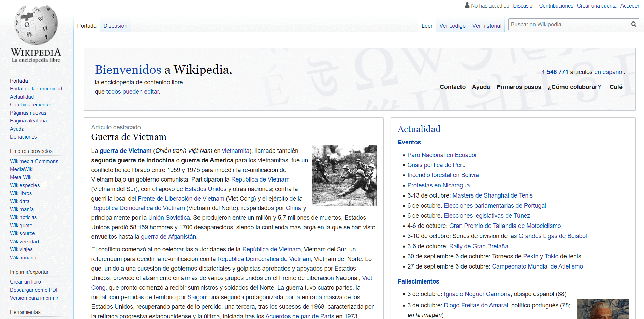Open 'Paro Nacional en Ecuador'
644x319 pixels.
(442, 155)
